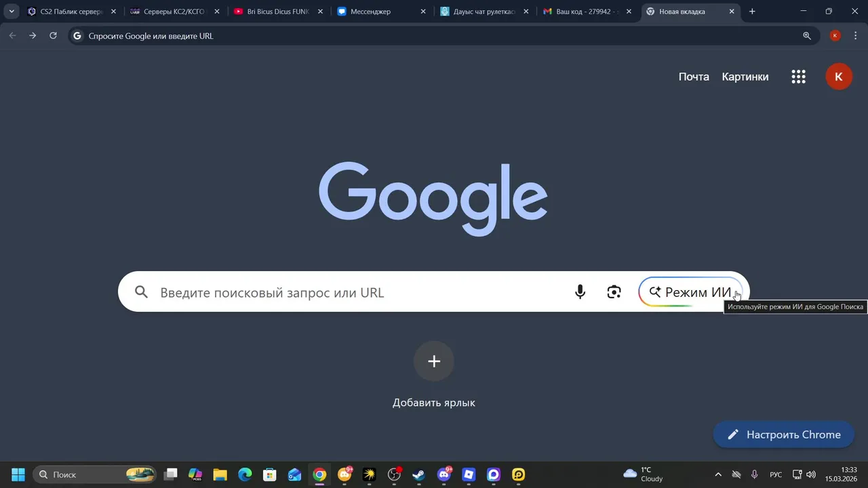Screen dimensions: 868x488
Task: Open OBS Studio from the taskbar
Action: tap(394, 474)
